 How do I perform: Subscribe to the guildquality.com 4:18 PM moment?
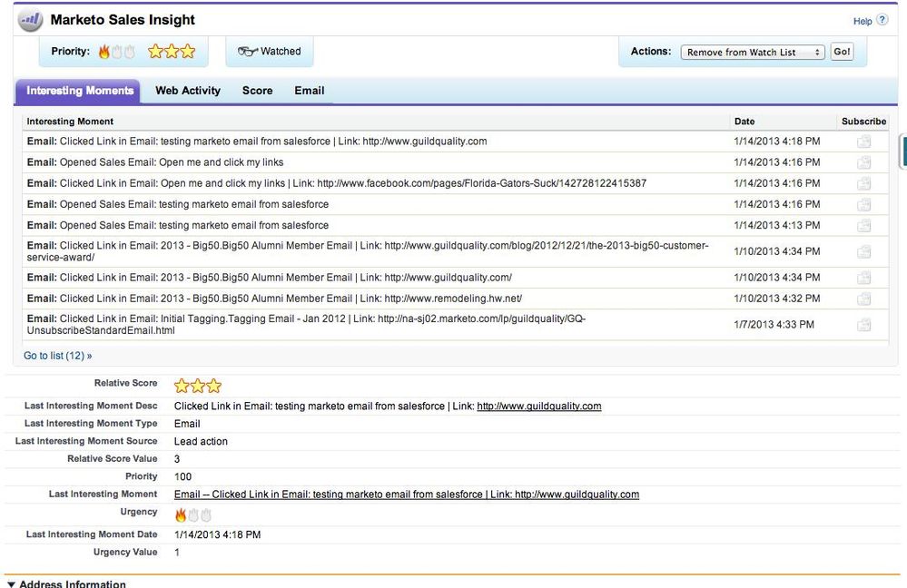pos(863,142)
